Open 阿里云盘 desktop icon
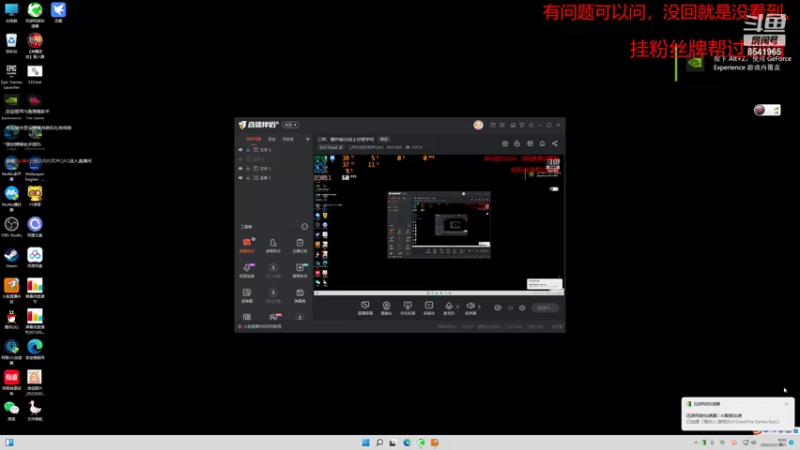The width and height of the screenshot is (800, 450). pyautogui.click(x=35, y=227)
